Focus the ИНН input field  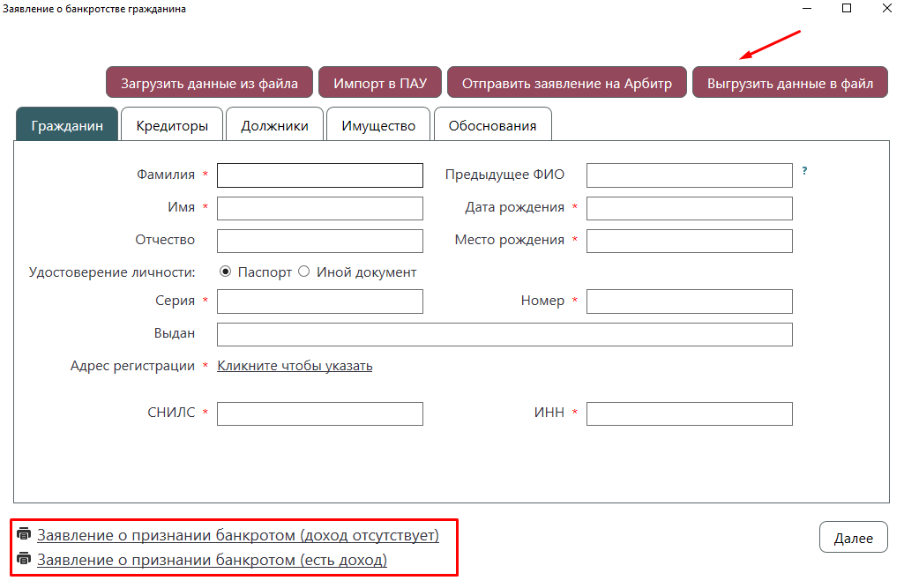click(690, 414)
